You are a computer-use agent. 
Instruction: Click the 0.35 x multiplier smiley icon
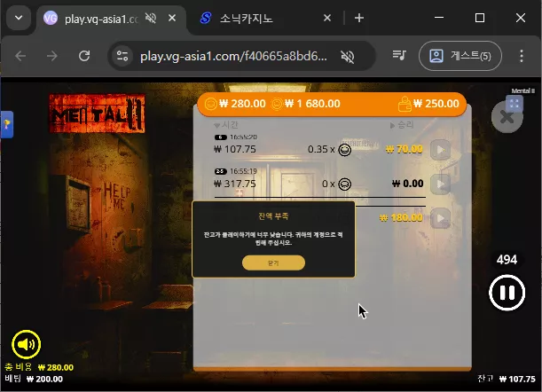pyautogui.click(x=344, y=150)
